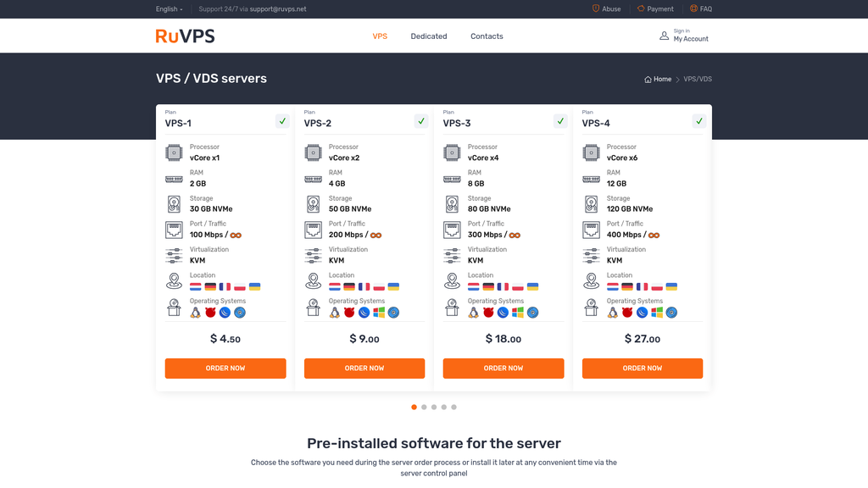Open the Abuse link in top bar
Screen dimensions: 868x488
coord(606,9)
